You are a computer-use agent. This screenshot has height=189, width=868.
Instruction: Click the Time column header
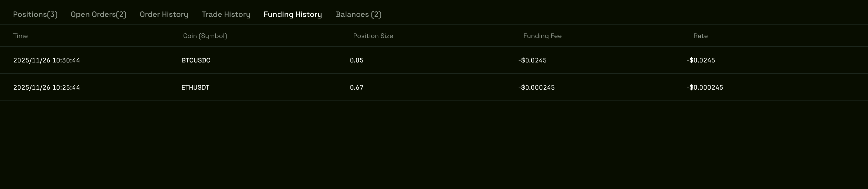pos(21,36)
